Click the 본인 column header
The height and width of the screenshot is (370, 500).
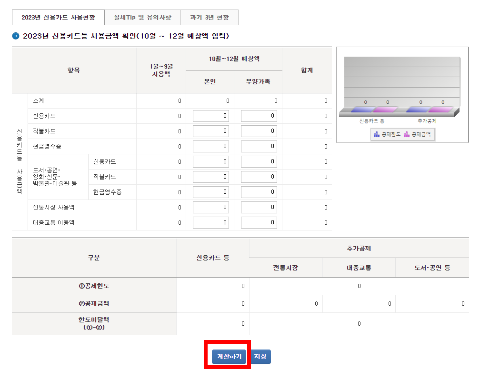coord(210,81)
